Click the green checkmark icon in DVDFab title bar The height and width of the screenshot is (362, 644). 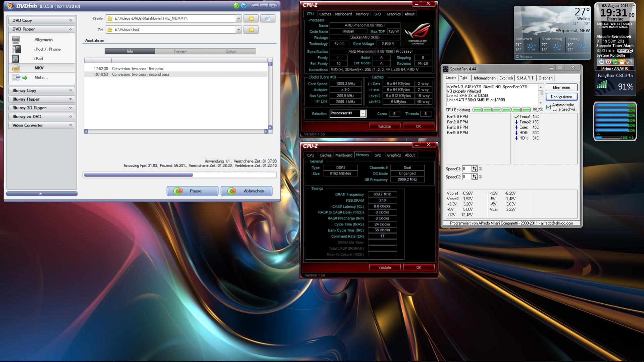pyautogui.click(x=236, y=6)
